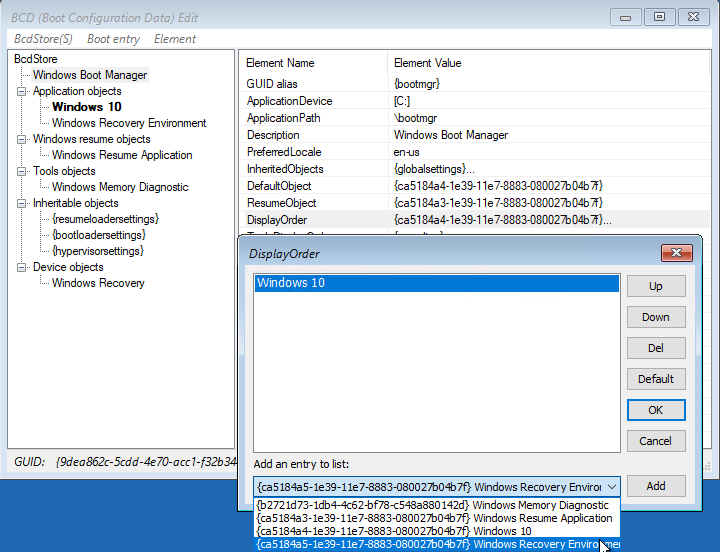720x552 pixels.
Task: Select Windows Boot Manager in tree
Action: (90, 75)
